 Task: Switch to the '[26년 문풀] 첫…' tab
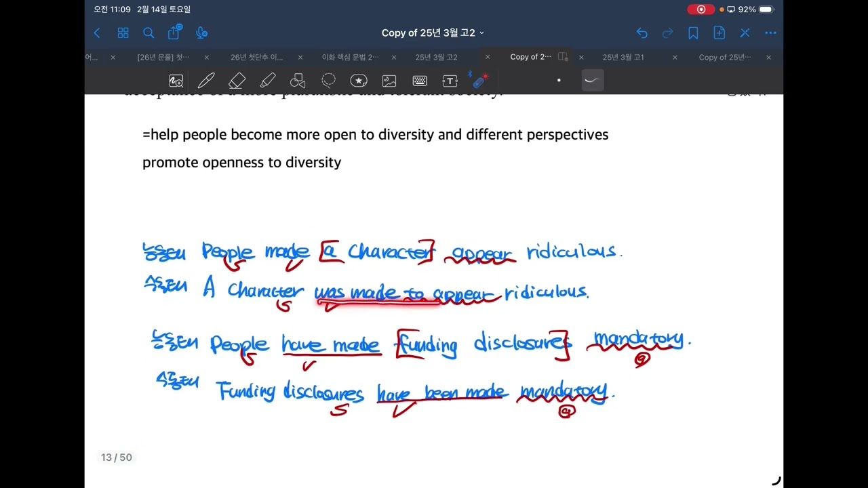[163, 58]
